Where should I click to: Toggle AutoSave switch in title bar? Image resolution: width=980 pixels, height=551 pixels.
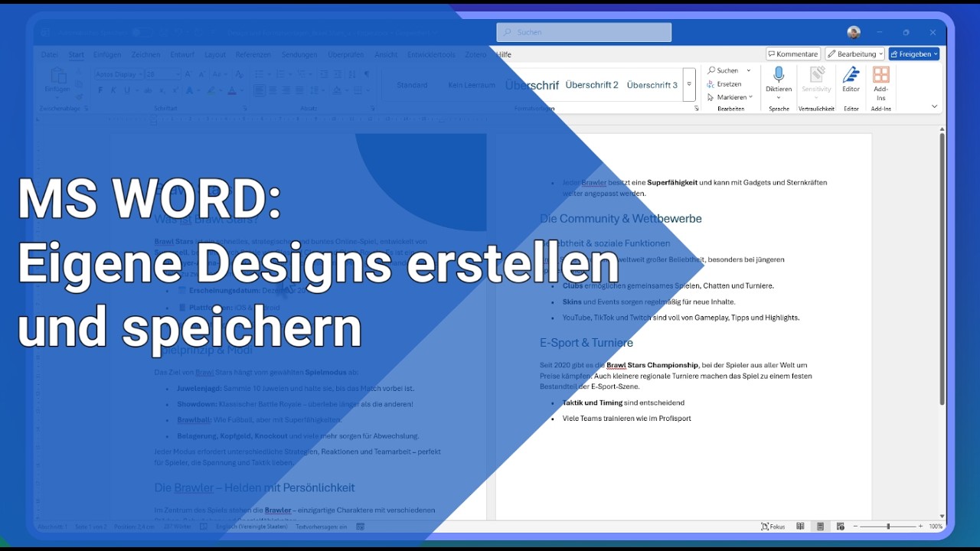point(142,32)
